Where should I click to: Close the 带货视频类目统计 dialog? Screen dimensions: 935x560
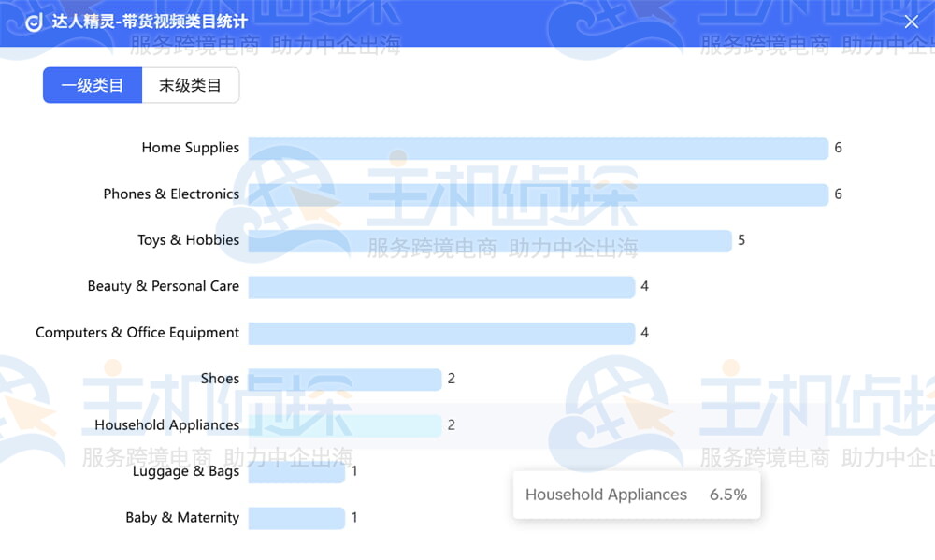point(912,21)
